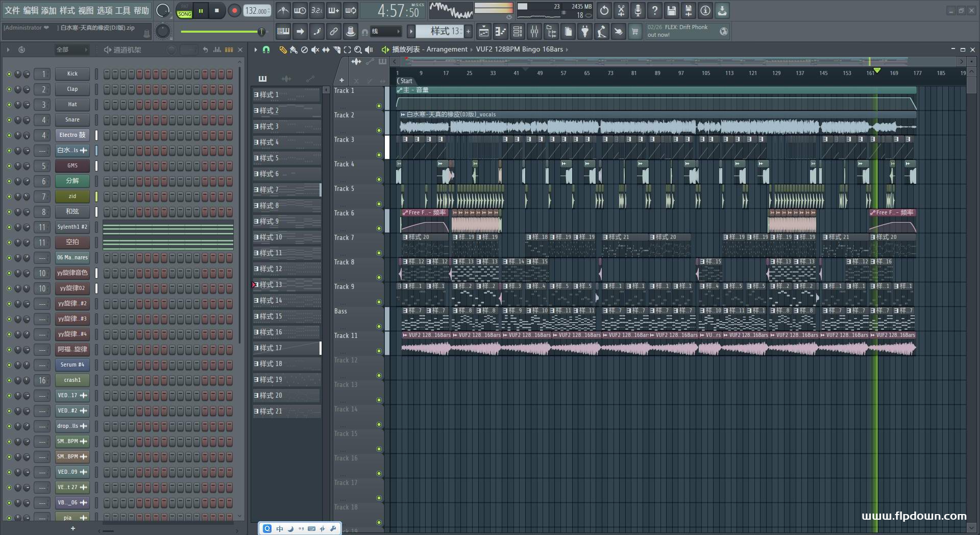Open the plugin picker plug icon
This screenshot has height=535, width=980.
click(x=585, y=32)
